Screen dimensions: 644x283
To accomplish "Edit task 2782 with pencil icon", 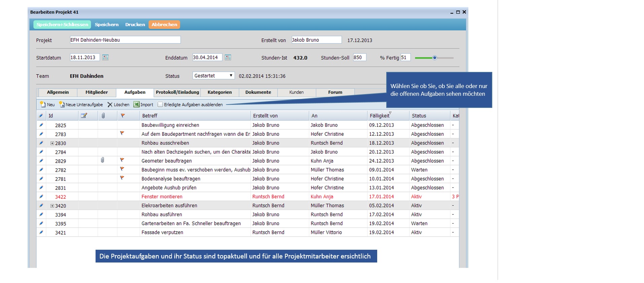I will 41,170.
